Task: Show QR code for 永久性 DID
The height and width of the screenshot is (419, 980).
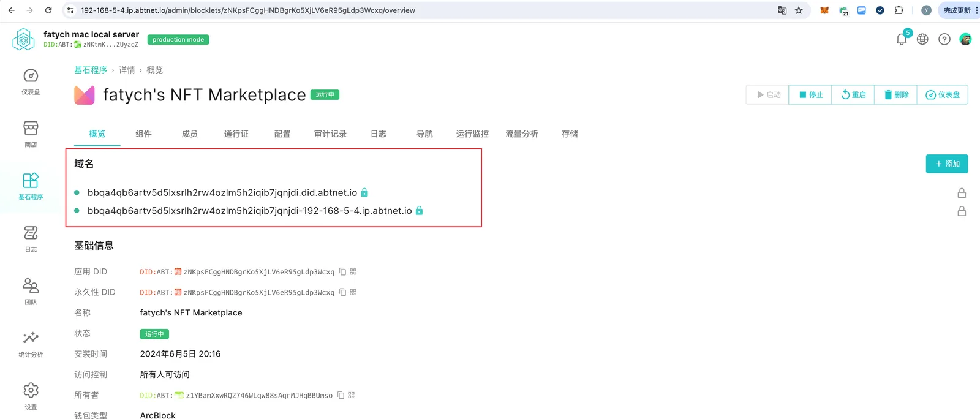Action: pos(353,292)
